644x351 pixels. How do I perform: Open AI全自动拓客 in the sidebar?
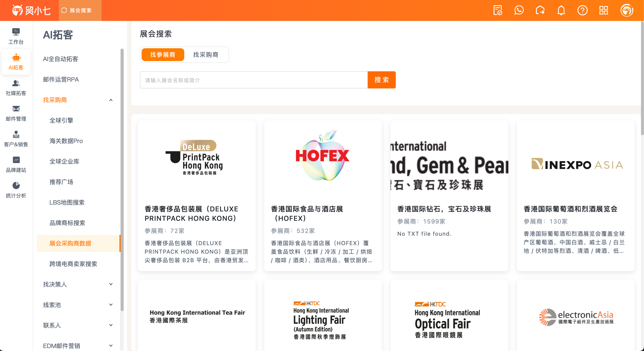click(x=61, y=59)
